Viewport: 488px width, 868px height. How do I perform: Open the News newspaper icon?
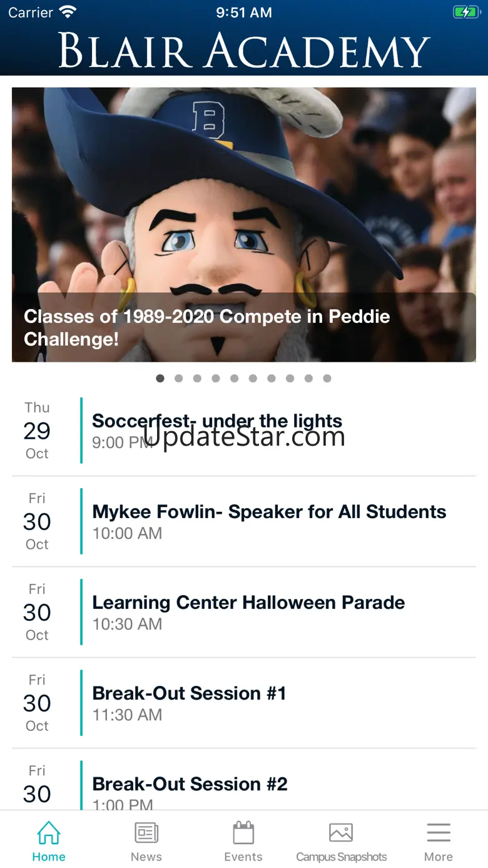(146, 834)
